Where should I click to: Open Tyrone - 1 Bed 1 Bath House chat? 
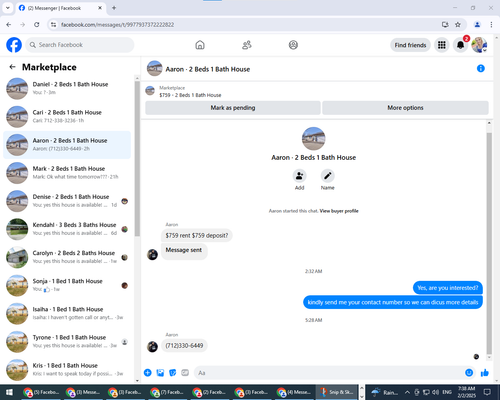click(x=67, y=342)
